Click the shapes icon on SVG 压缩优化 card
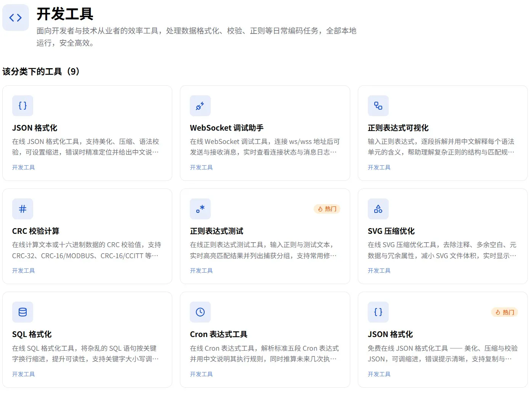The width and height of the screenshot is (532, 393). [x=378, y=209]
